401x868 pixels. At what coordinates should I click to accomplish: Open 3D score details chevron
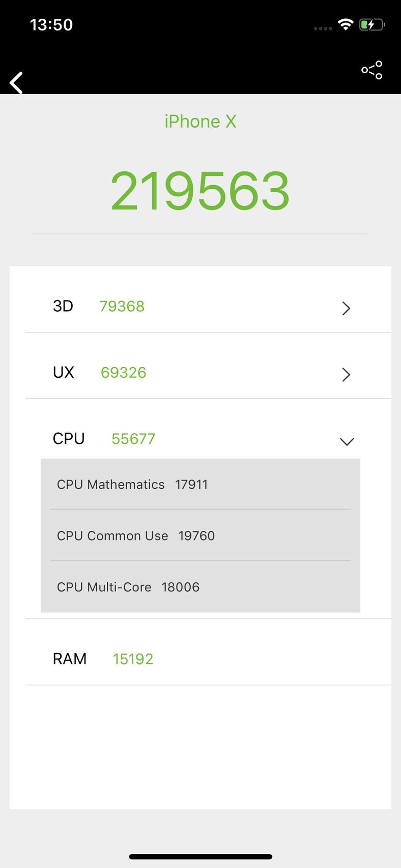(x=346, y=308)
